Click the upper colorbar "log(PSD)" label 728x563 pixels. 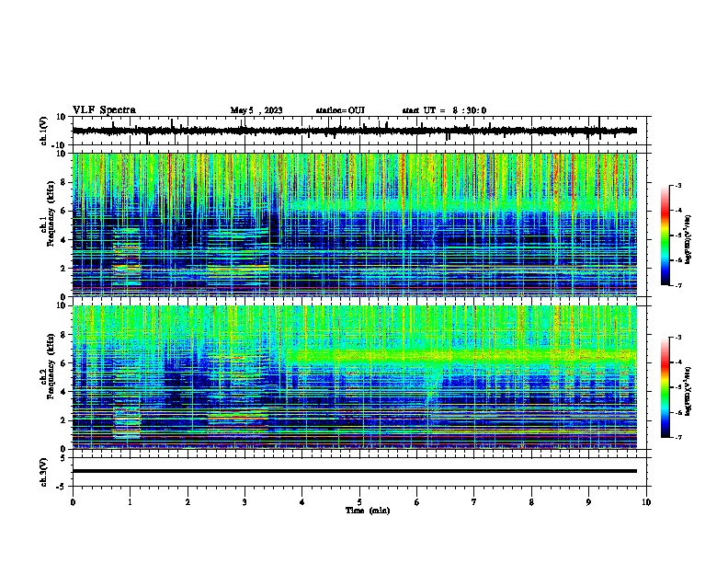click(688, 240)
